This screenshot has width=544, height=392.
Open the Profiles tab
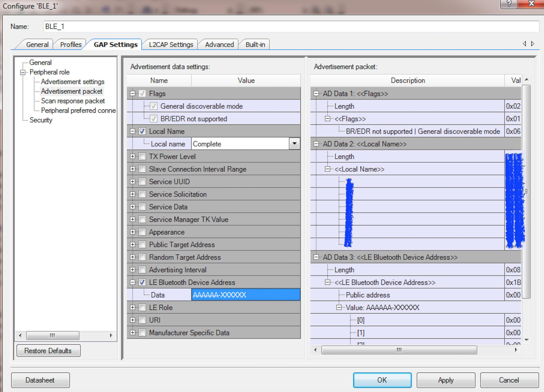tap(71, 45)
